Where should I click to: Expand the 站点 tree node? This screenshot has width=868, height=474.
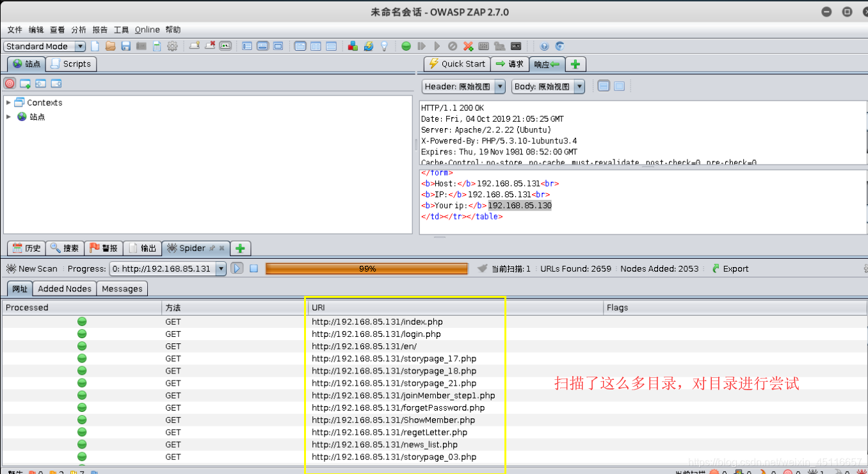(x=8, y=117)
